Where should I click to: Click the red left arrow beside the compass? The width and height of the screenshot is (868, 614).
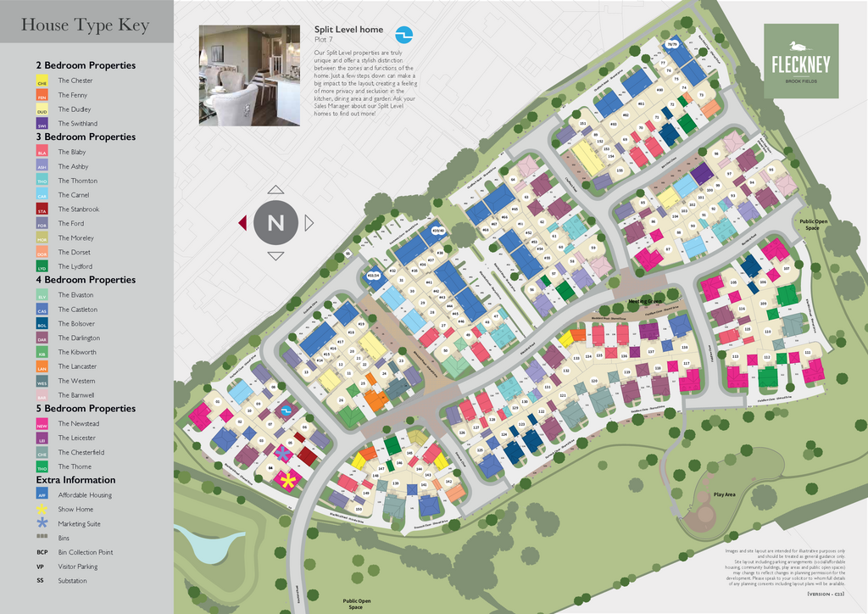click(x=242, y=223)
